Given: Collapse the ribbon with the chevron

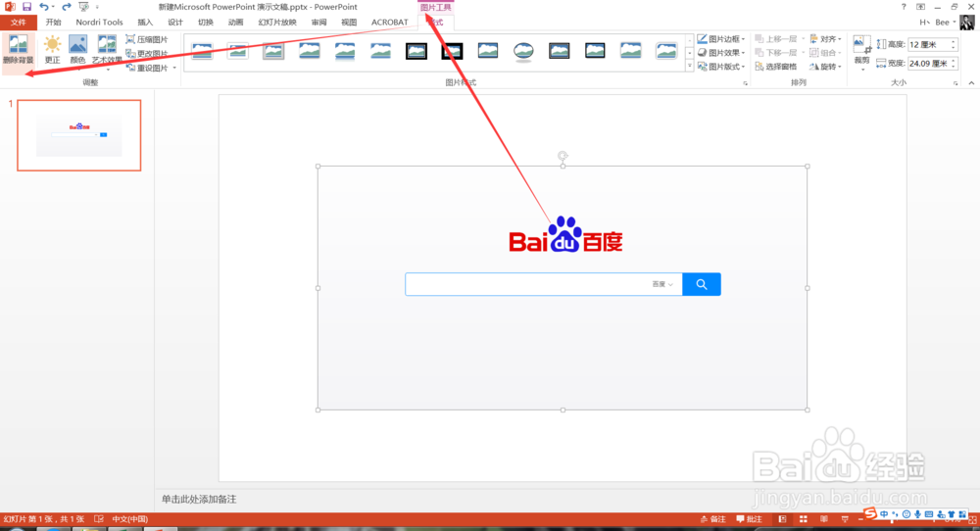Looking at the screenshot, I should (971, 83).
